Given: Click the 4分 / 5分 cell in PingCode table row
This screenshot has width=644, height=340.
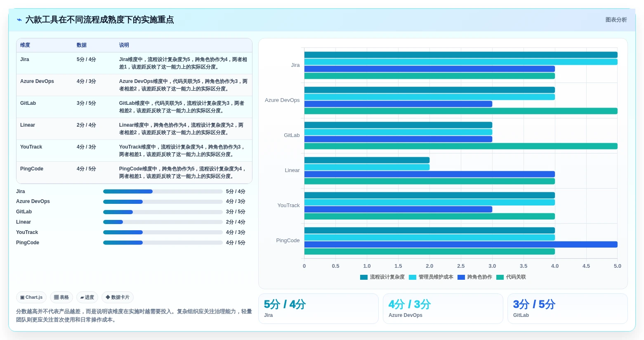Looking at the screenshot, I should pyautogui.click(x=86, y=169).
